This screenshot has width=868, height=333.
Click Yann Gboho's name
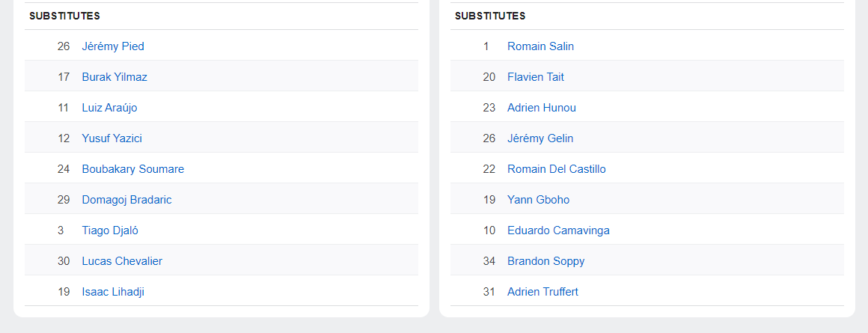click(x=538, y=200)
